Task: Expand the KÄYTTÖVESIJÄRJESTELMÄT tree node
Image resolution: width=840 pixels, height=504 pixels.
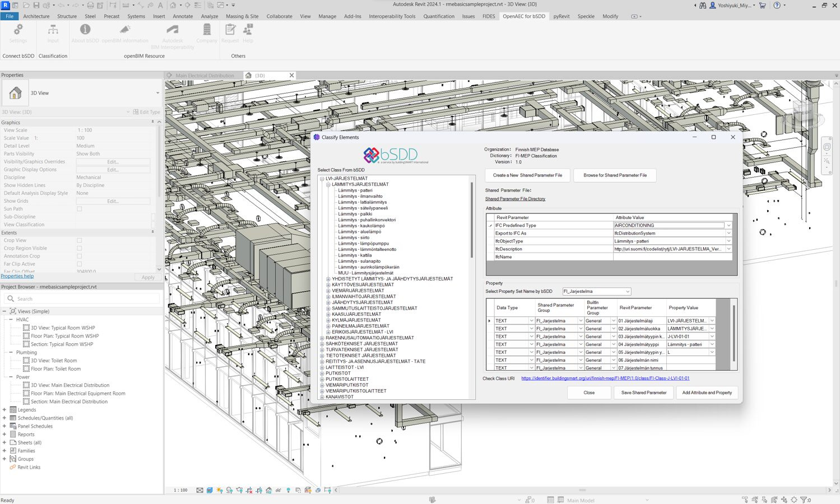Action: pyautogui.click(x=328, y=284)
